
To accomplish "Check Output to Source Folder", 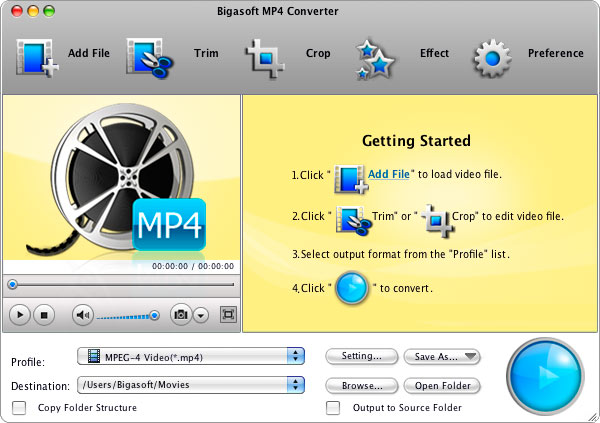I will coord(333,407).
